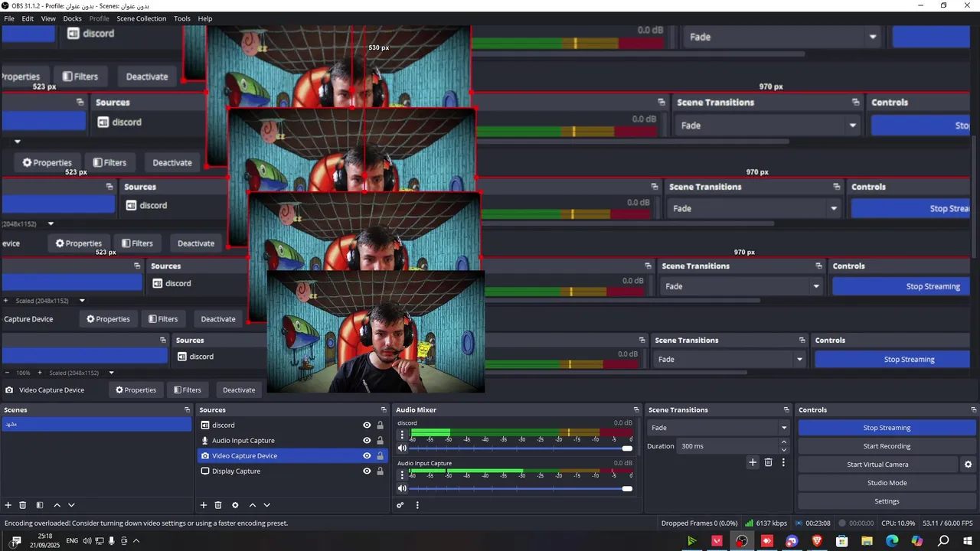Open source properties gear in Sources toolbar
Screen dimensions: 980x551
click(x=235, y=505)
